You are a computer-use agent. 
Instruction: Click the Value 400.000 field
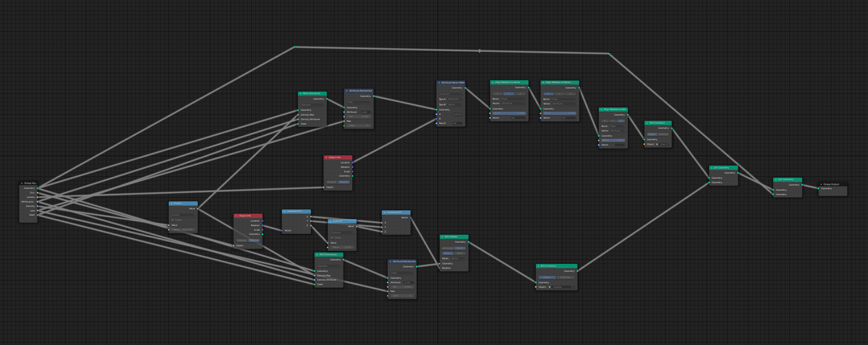click(183, 230)
